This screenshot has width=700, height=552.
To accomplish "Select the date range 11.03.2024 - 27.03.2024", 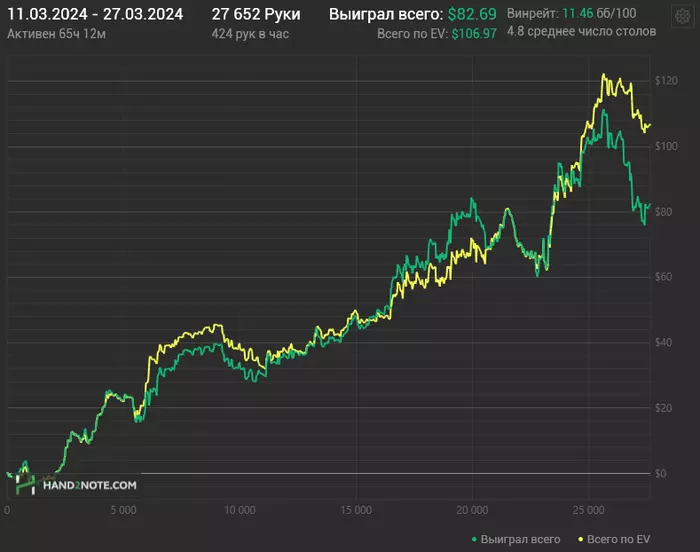I will (95, 14).
